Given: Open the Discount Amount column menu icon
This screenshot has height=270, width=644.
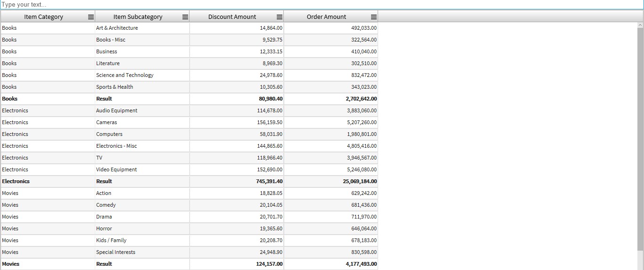Looking at the screenshot, I should pyautogui.click(x=280, y=17).
